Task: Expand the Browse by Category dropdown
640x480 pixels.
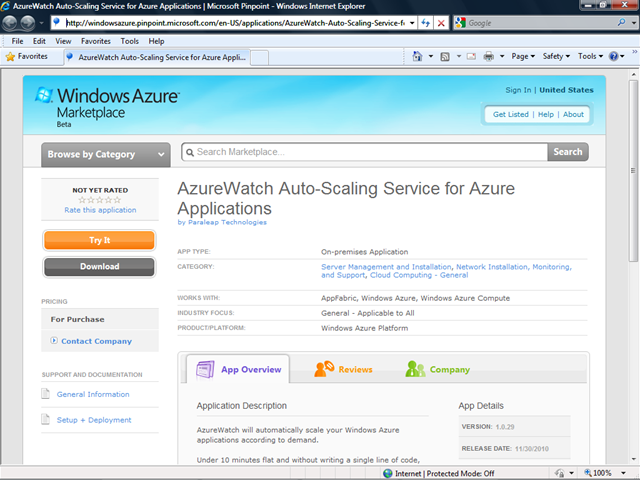Action: tap(106, 154)
